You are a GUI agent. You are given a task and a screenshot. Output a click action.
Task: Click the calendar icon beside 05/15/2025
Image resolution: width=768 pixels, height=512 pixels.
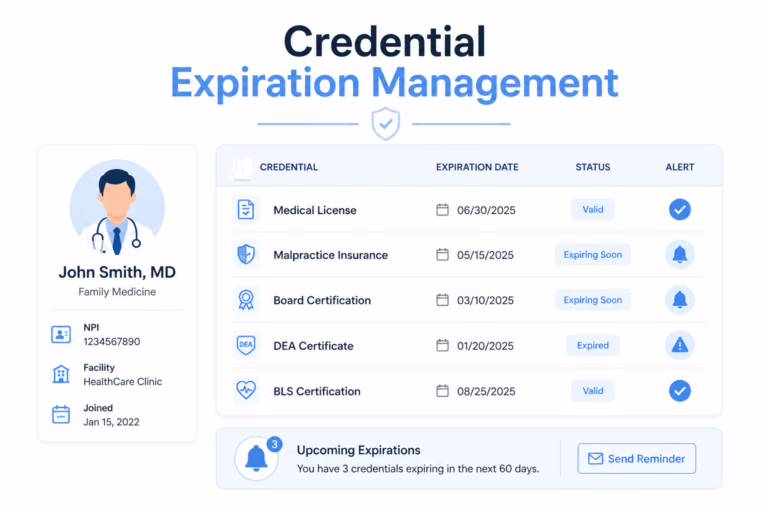click(442, 255)
